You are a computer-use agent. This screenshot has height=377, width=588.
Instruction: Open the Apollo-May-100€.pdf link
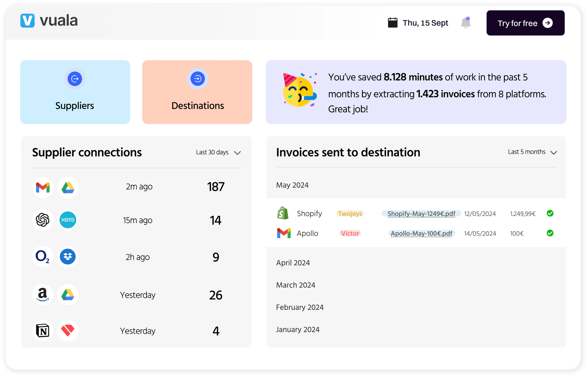pos(421,233)
